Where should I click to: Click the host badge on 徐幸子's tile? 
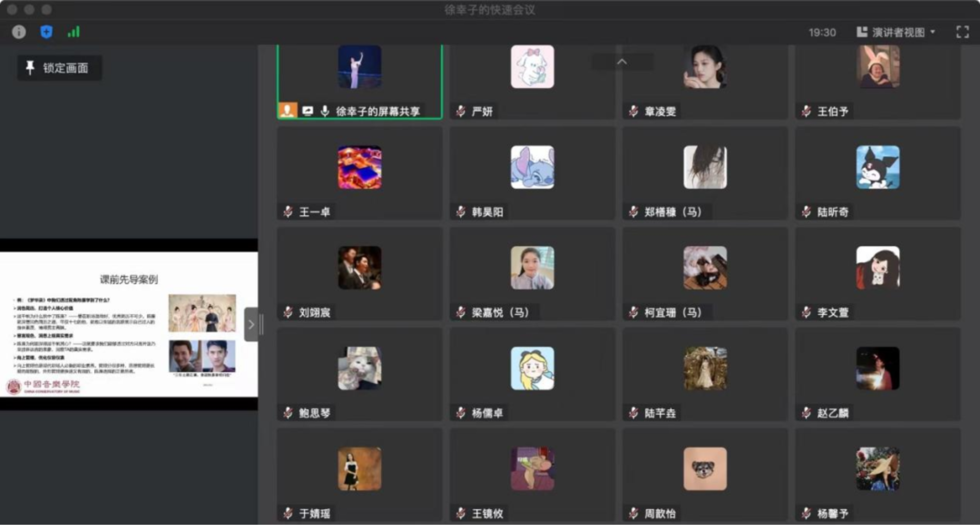287,111
